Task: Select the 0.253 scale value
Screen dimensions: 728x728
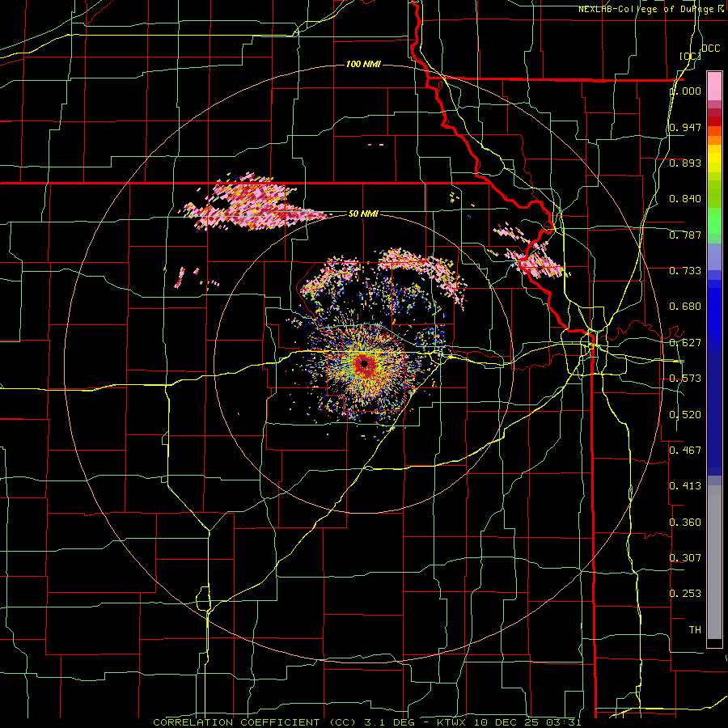Action: click(x=685, y=594)
